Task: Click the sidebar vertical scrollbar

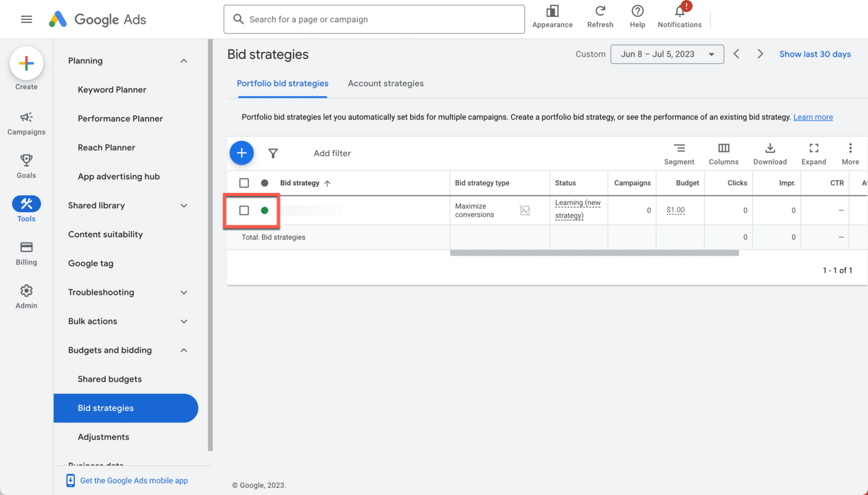Action: point(210,245)
